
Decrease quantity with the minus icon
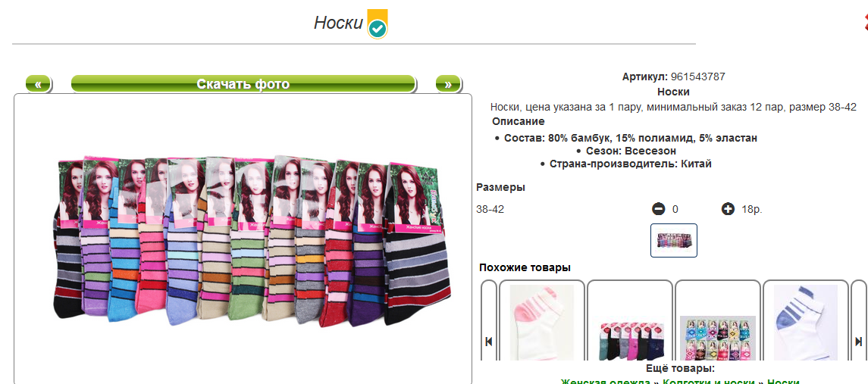click(x=658, y=210)
